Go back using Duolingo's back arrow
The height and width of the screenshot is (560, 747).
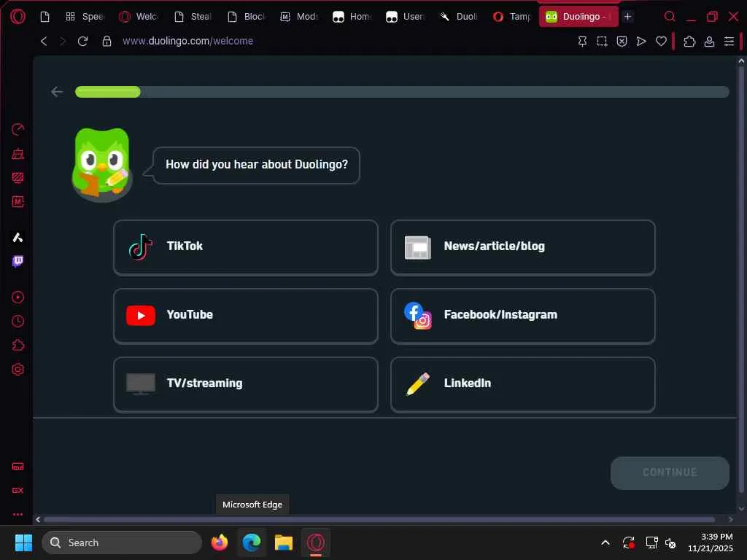point(57,91)
